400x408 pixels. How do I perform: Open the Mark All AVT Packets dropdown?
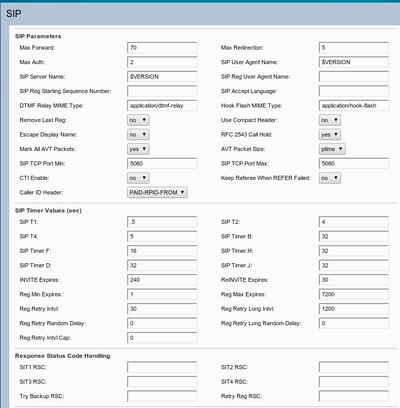[x=138, y=149]
